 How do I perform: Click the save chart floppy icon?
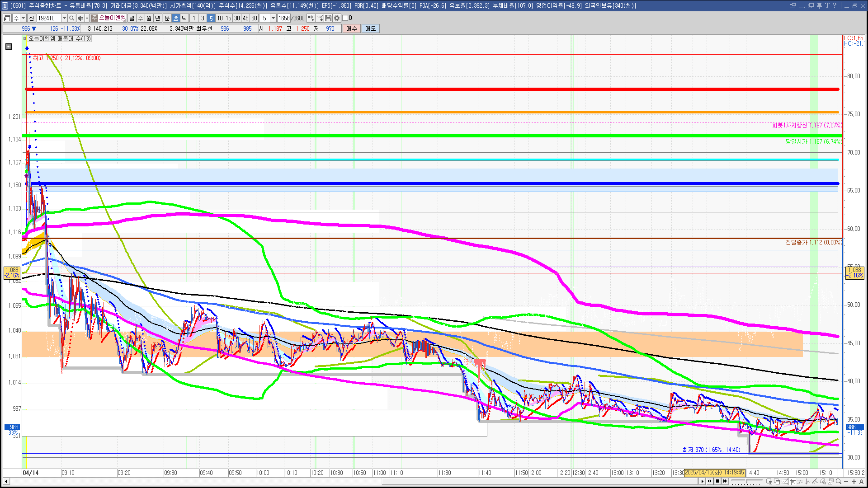pyautogui.click(x=328, y=18)
